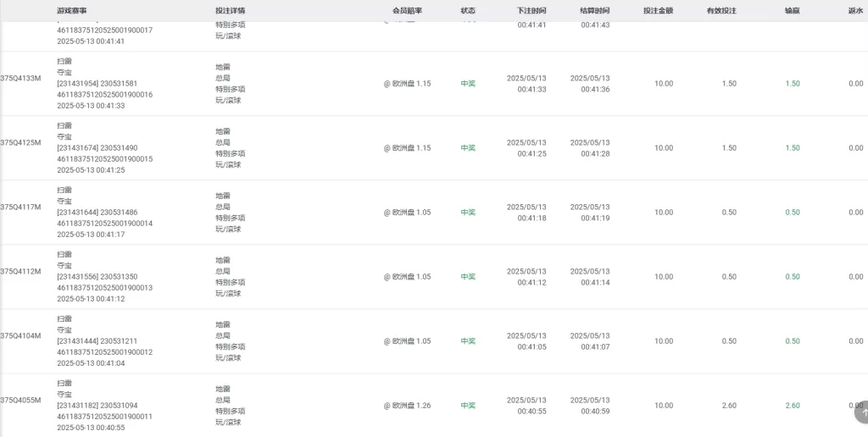Click the green 2.60 win amount

point(793,406)
